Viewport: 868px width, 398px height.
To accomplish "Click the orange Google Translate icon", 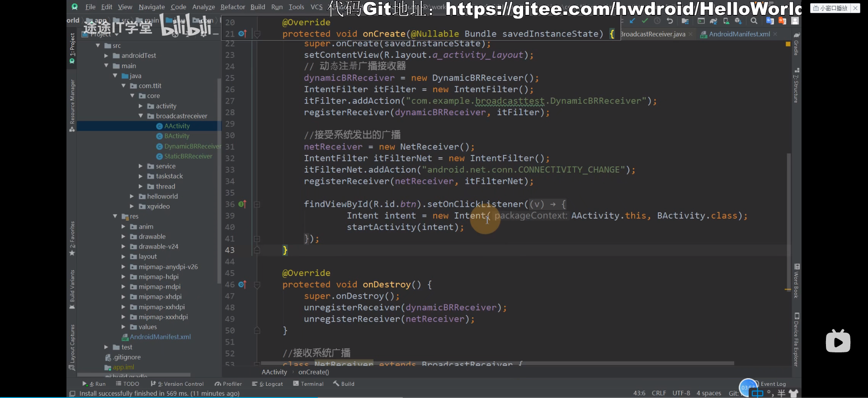I will [x=783, y=21].
